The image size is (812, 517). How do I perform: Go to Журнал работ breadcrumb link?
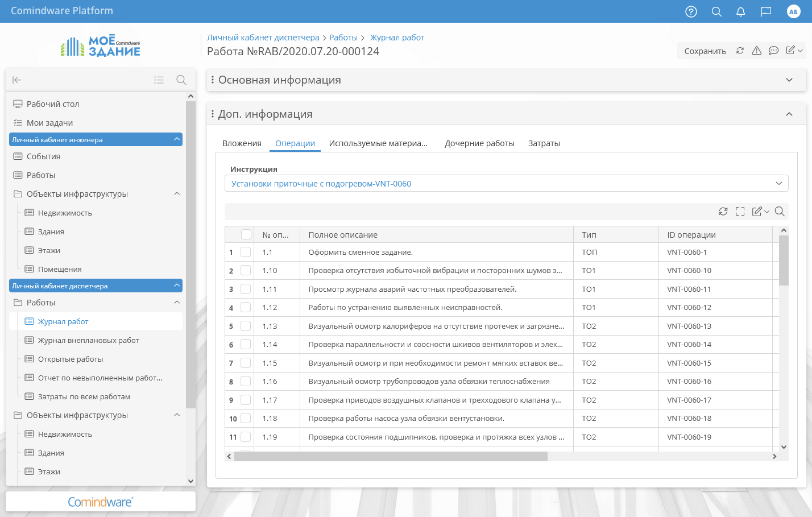tap(397, 38)
